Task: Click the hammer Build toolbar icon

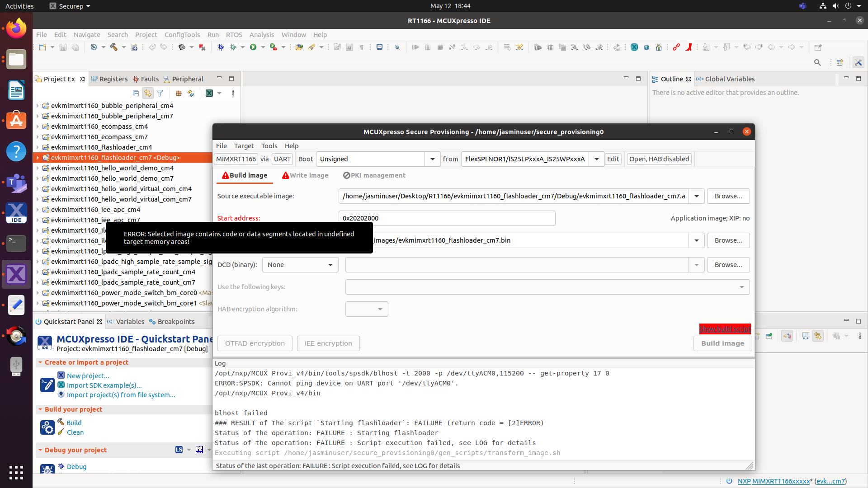Action: 113,47
